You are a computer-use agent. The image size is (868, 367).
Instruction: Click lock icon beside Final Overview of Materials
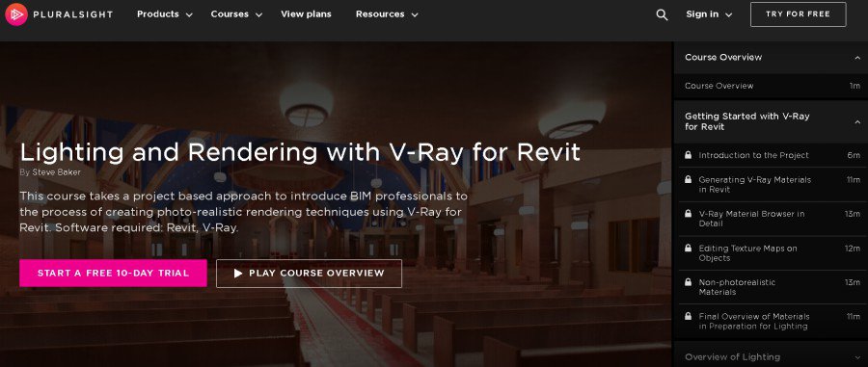pyautogui.click(x=688, y=317)
